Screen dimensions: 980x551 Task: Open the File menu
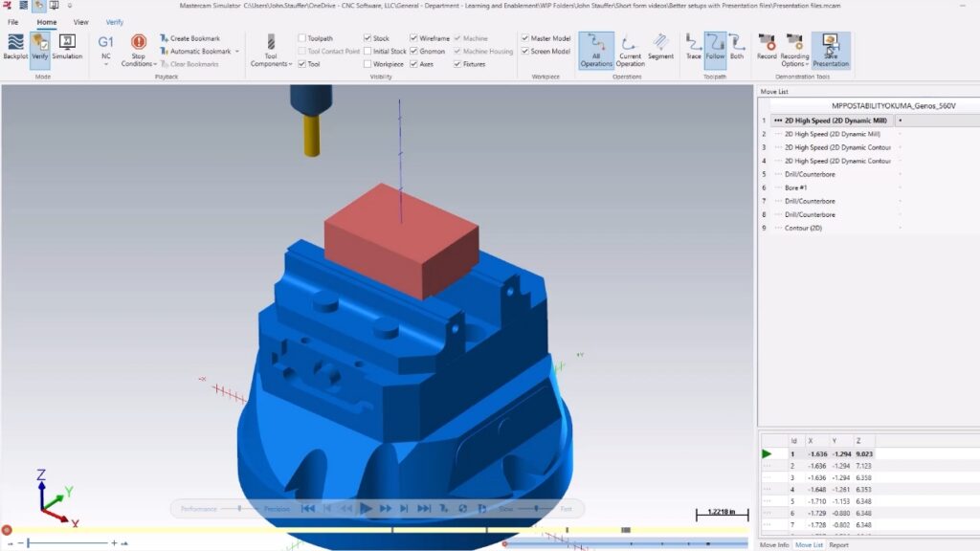point(14,21)
